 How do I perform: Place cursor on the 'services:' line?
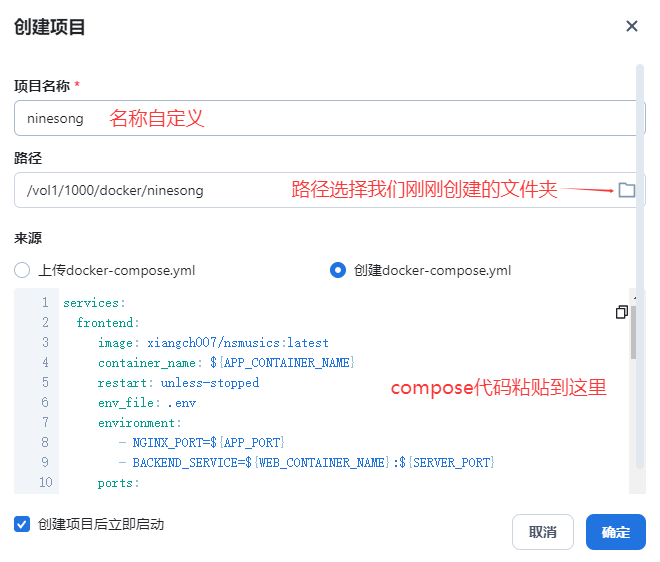94,303
